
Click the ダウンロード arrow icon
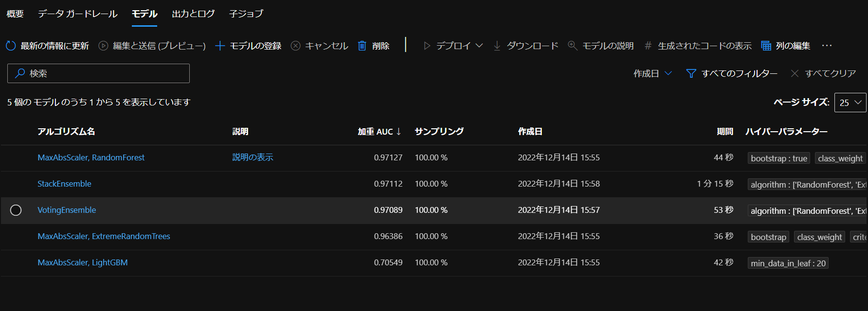[x=497, y=46]
